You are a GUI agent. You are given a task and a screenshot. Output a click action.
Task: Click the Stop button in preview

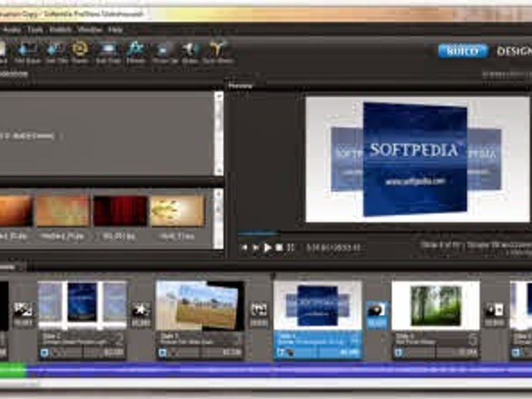pos(279,248)
